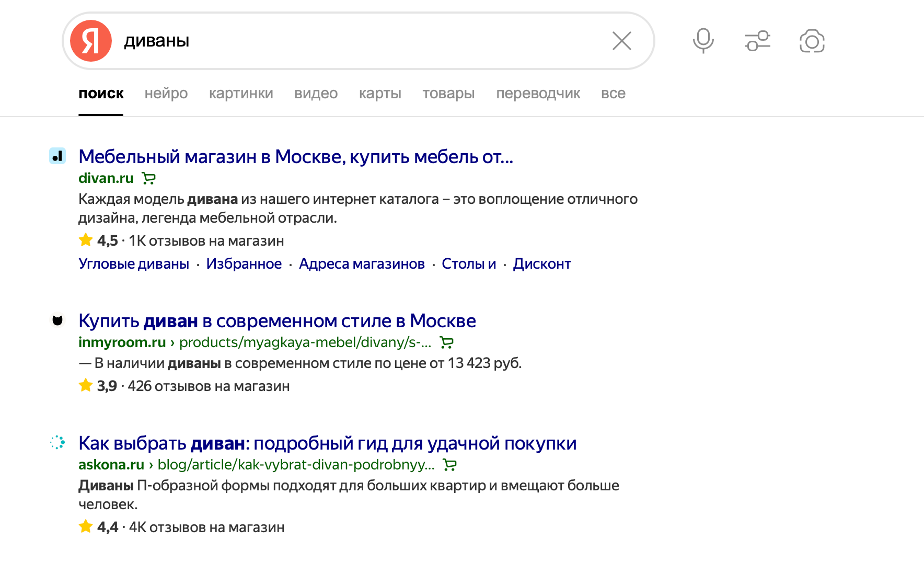Click the divan.ru favicon

click(57, 156)
